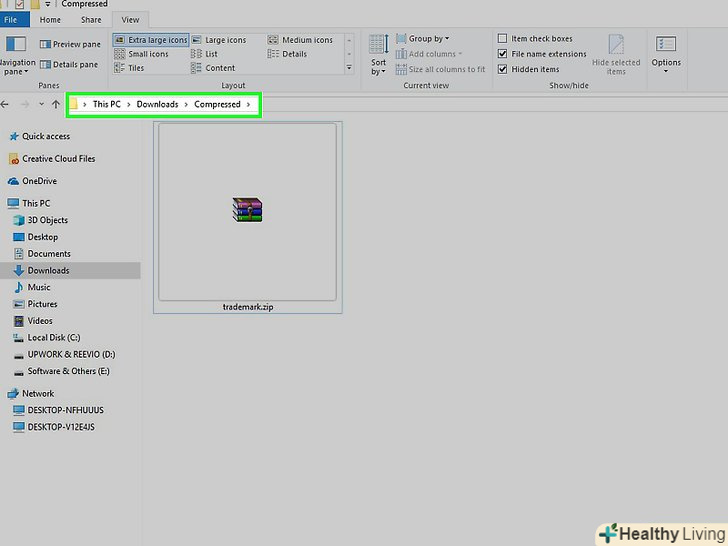The width and height of the screenshot is (728, 546).
Task: Select the View tab
Action: pyautogui.click(x=130, y=20)
